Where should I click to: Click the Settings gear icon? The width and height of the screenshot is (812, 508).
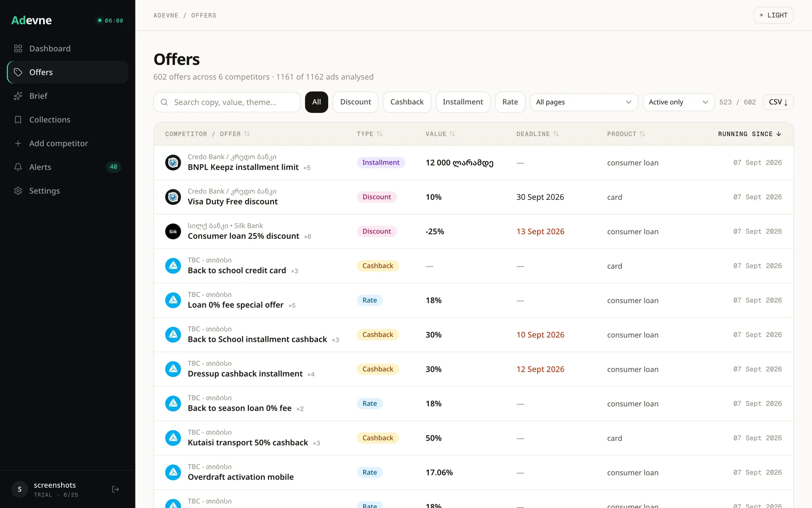click(18, 191)
